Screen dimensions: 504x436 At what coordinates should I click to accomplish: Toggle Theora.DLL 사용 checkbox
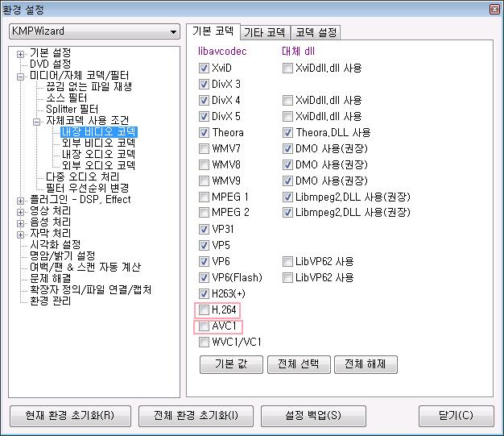pos(287,132)
